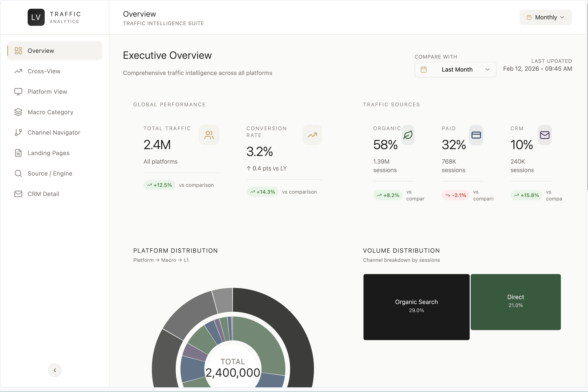Click the Organic leaf icon
The image size is (588, 392).
(x=408, y=135)
